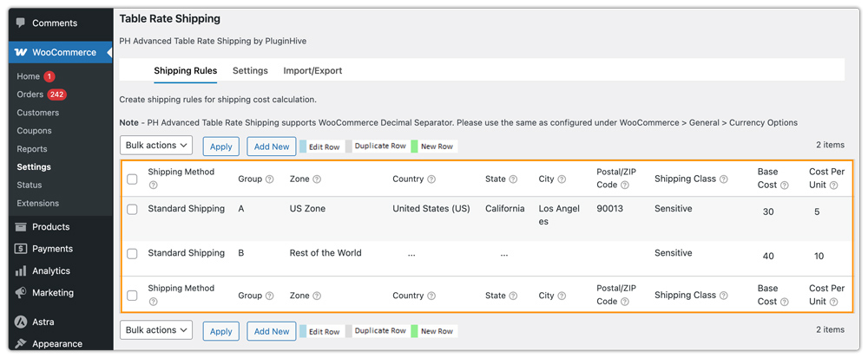Open WooCommerce Orders submenu item
Viewport: 868px width, 358px height.
[30, 94]
